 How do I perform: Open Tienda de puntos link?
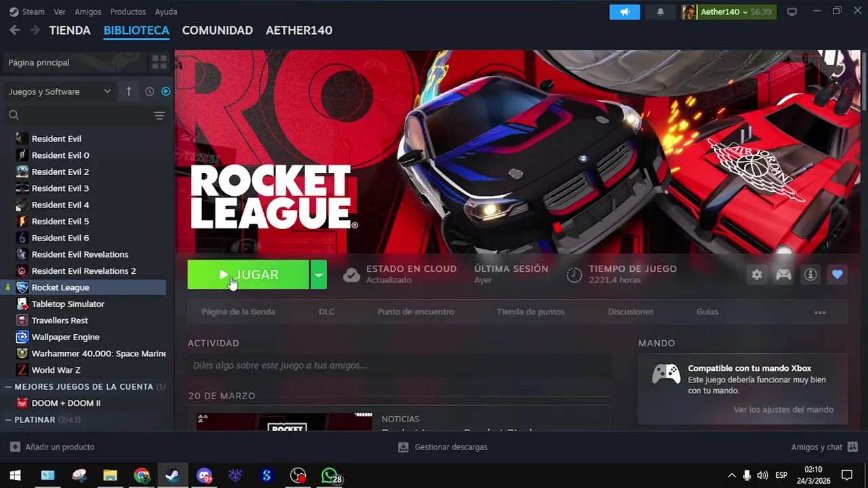click(x=530, y=312)
